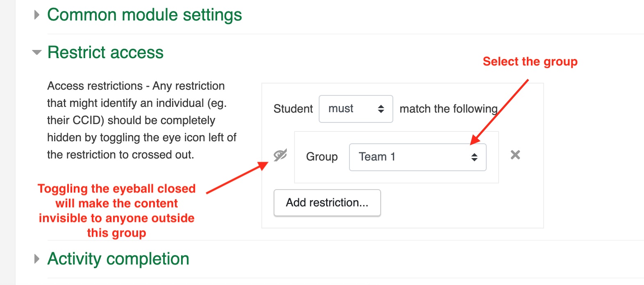
Task: Click the Restrict access section heading
Action: (x=105, y=52)
